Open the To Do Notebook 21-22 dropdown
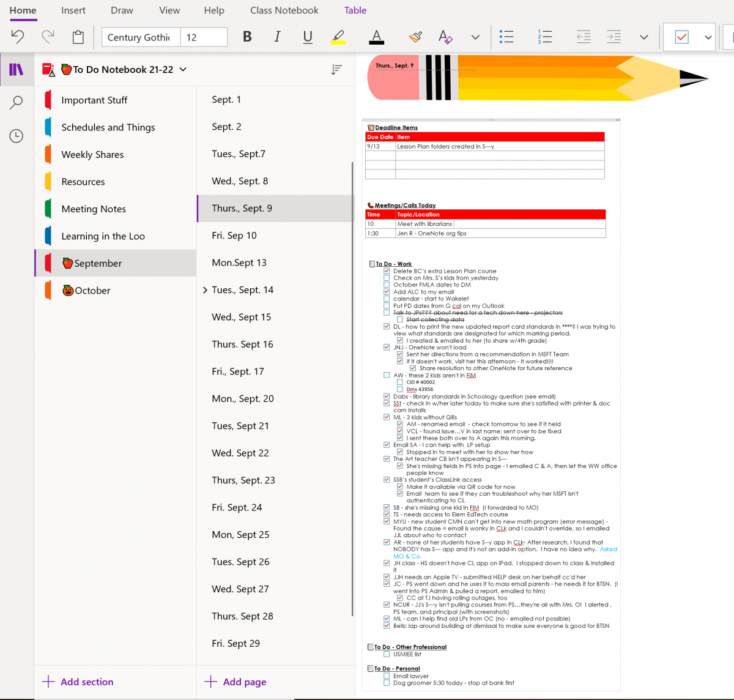 point(183,69)
